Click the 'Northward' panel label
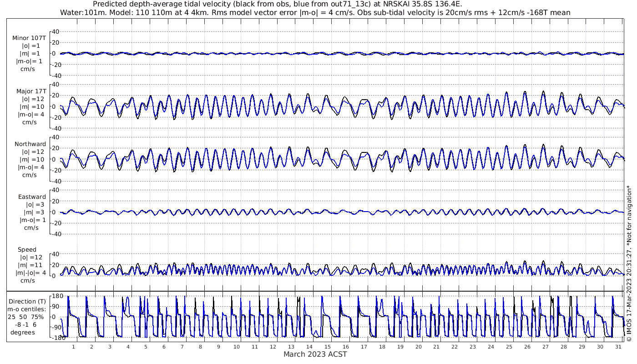 (x=30, y=144)
